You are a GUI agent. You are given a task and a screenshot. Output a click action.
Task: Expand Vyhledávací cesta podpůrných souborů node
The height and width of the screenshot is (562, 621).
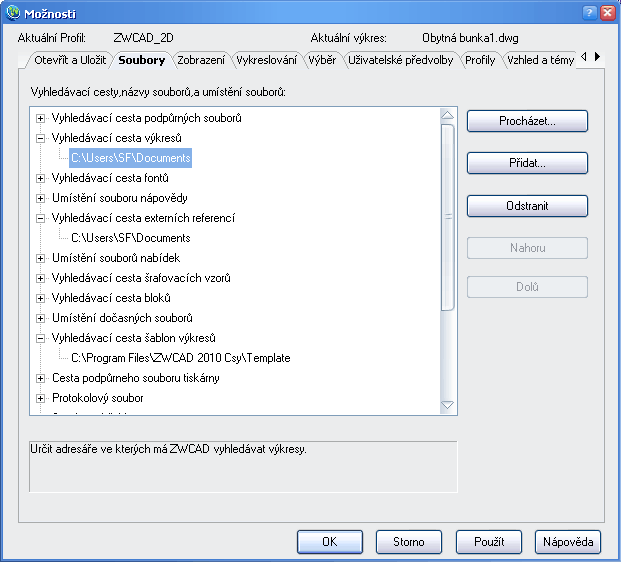(x=41, y=118)
